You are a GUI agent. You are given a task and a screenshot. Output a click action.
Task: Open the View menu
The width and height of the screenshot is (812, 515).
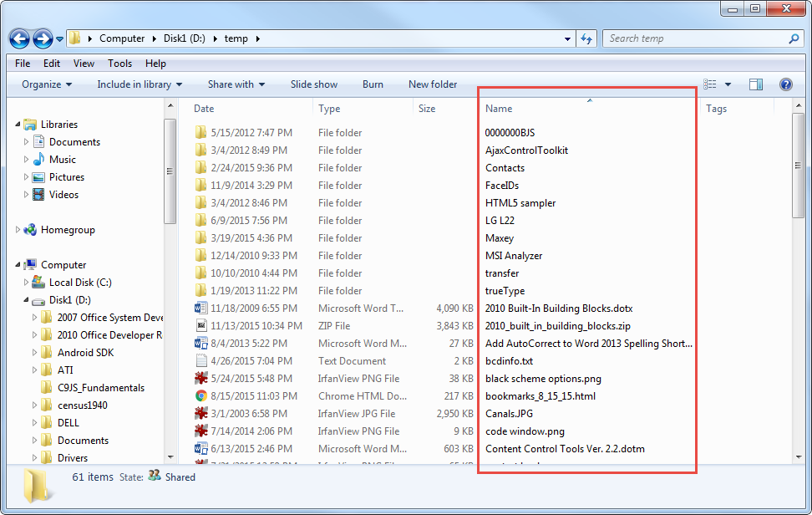pos(84,64)
